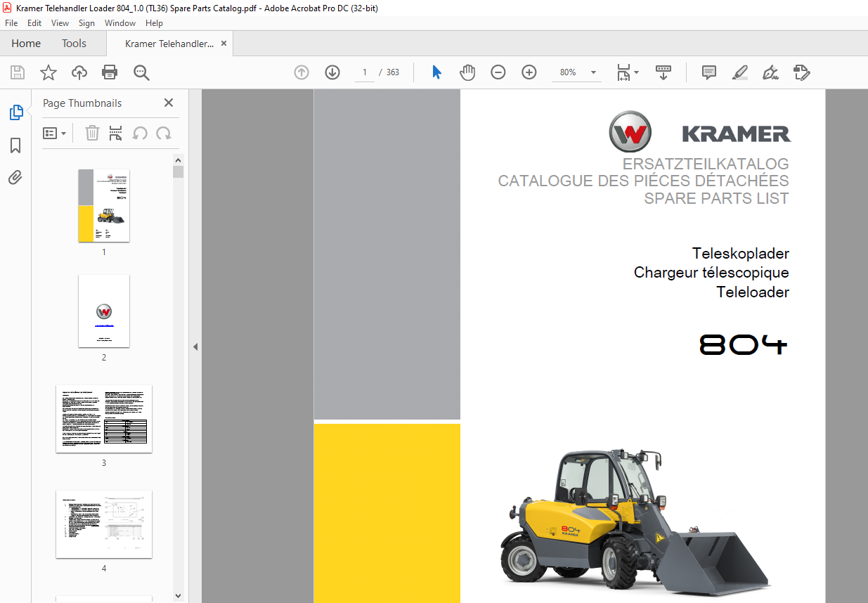Open the Edit menu
Image resolution: width=868 pixels, height=603 pixels.
click(34, 23)
